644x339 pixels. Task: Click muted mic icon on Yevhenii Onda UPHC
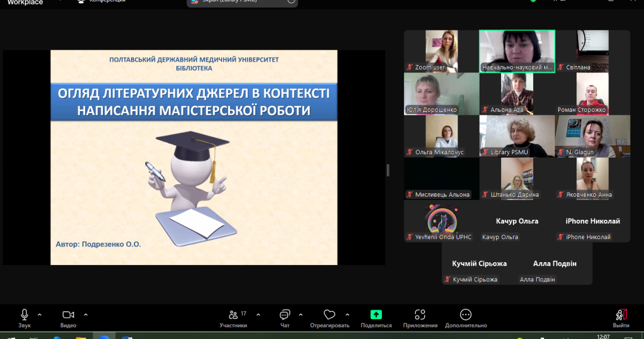tap(410, 237)
